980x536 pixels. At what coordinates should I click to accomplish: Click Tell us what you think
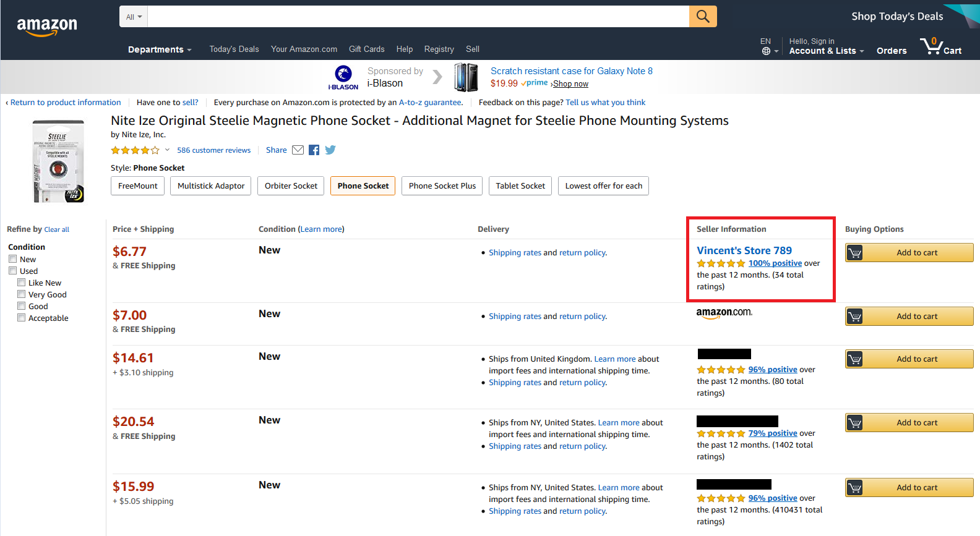605,103
